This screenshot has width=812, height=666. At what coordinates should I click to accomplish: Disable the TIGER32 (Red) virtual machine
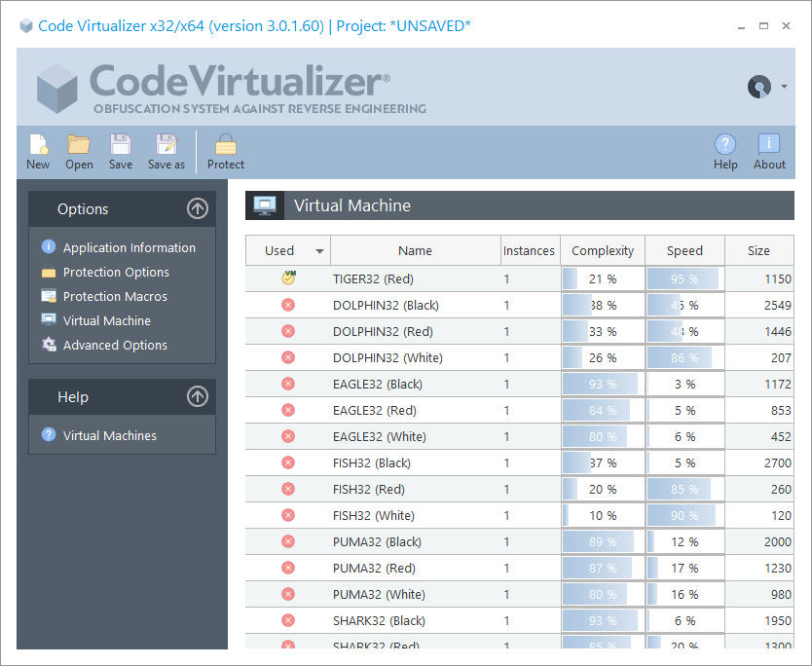(287, 278)
